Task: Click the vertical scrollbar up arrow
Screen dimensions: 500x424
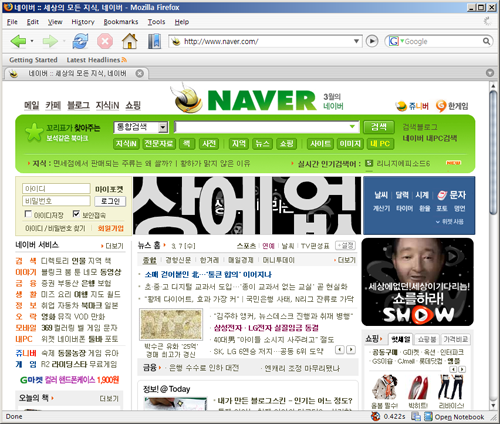Action: tap(493, 86)
